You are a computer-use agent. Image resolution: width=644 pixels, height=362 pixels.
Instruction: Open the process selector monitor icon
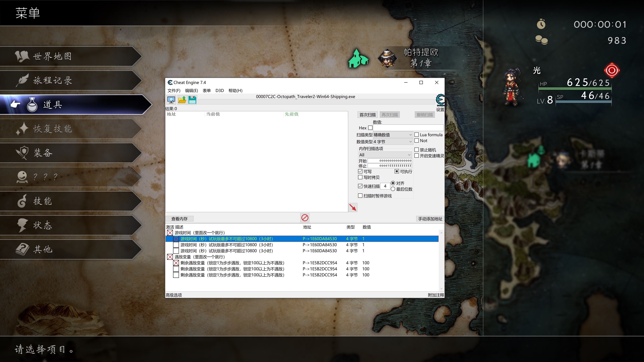171,100
